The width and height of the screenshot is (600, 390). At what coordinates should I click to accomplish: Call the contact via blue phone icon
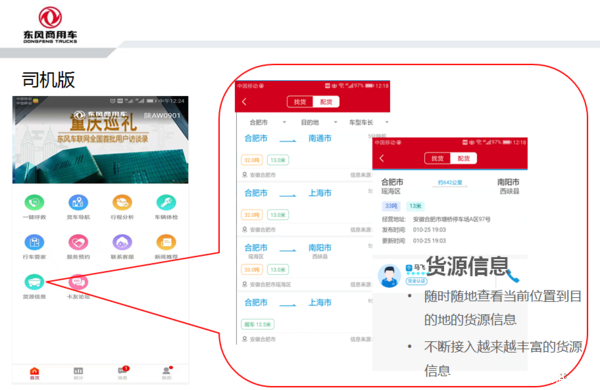(x=513, y=276)
